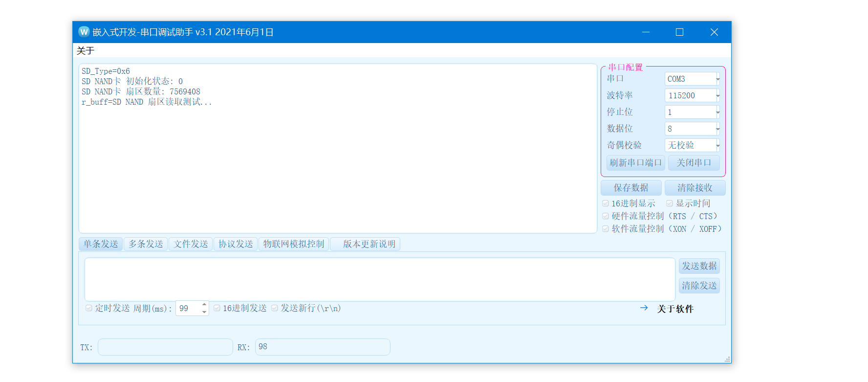Open the 停止位 dropdown
Viewport: 868px width, 382px height.
692,112
